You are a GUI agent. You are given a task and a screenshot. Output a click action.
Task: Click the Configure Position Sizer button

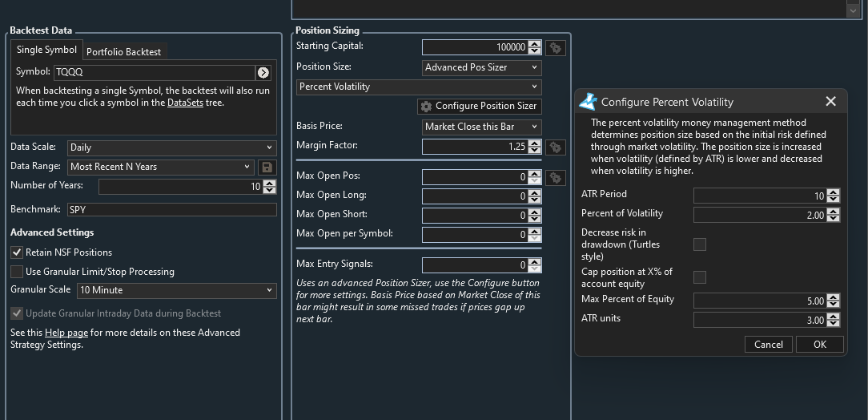coord(480,106)
